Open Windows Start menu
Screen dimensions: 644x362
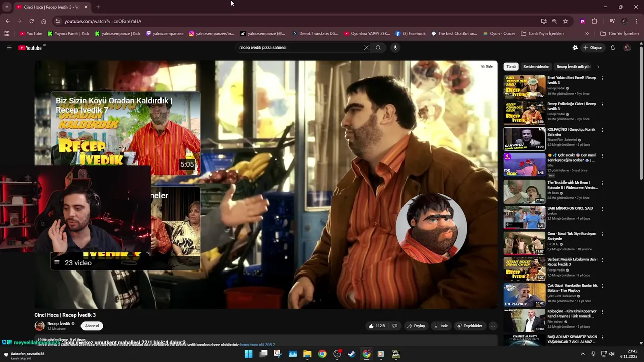248,354
